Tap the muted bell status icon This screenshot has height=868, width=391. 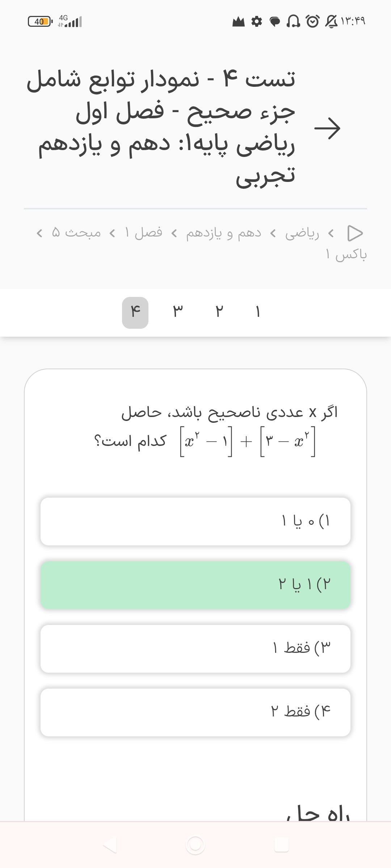click(x=330, y=22)
